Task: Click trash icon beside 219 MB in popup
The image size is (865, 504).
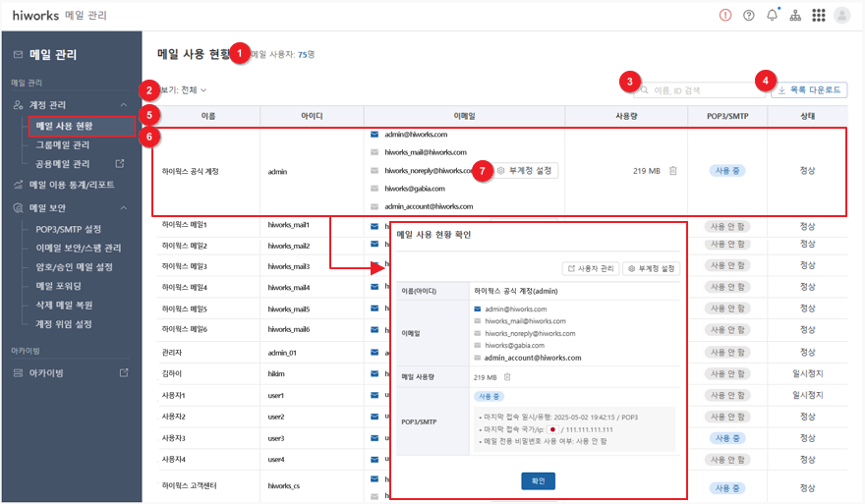Action: point(507,376)
